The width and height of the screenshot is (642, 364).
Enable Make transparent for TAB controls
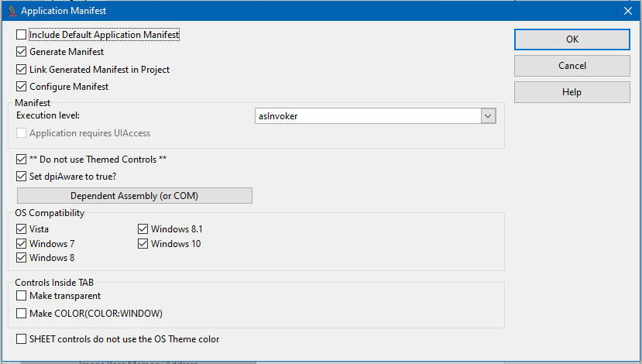point(21,296)
